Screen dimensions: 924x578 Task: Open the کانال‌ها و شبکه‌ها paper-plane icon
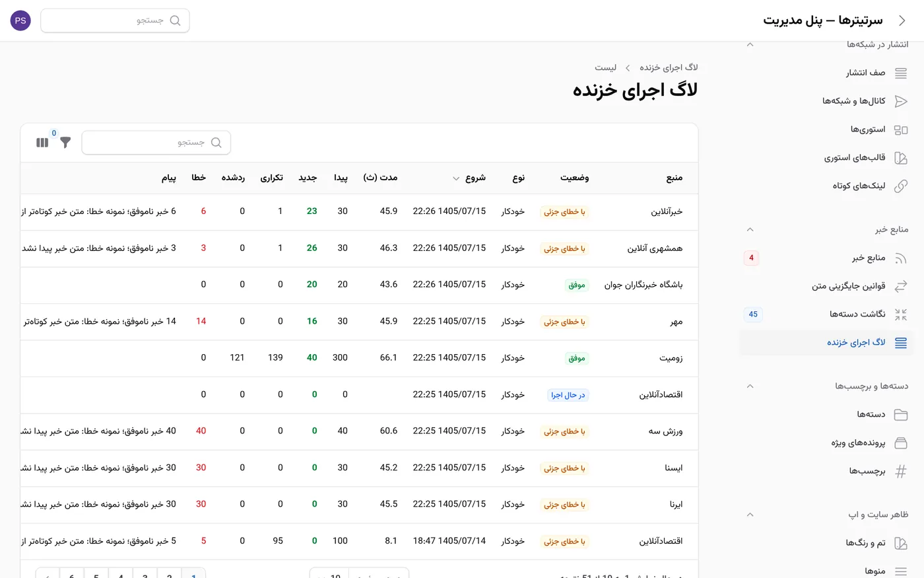(901, 101)
